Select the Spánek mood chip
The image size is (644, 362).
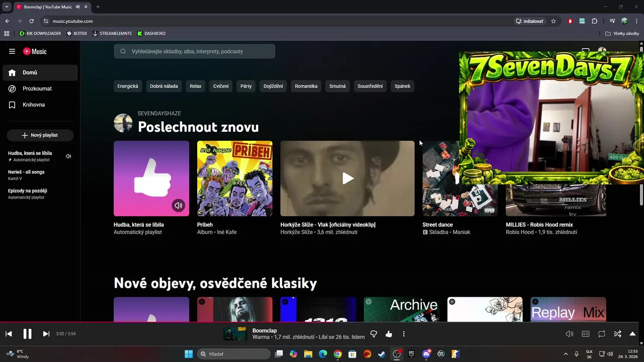[403, 86]
